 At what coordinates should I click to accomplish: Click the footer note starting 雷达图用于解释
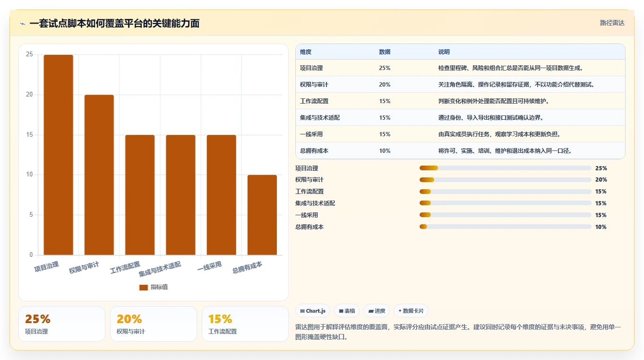pos(458,332)
